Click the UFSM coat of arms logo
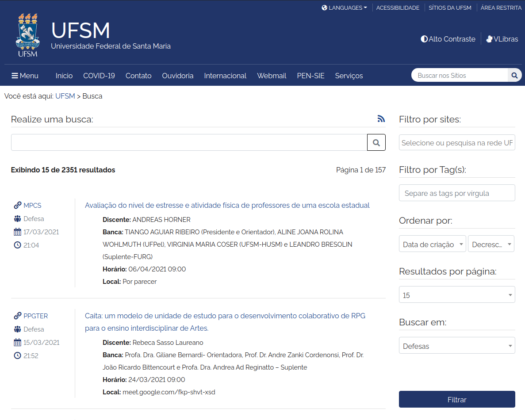 click(x=28, y=35)
